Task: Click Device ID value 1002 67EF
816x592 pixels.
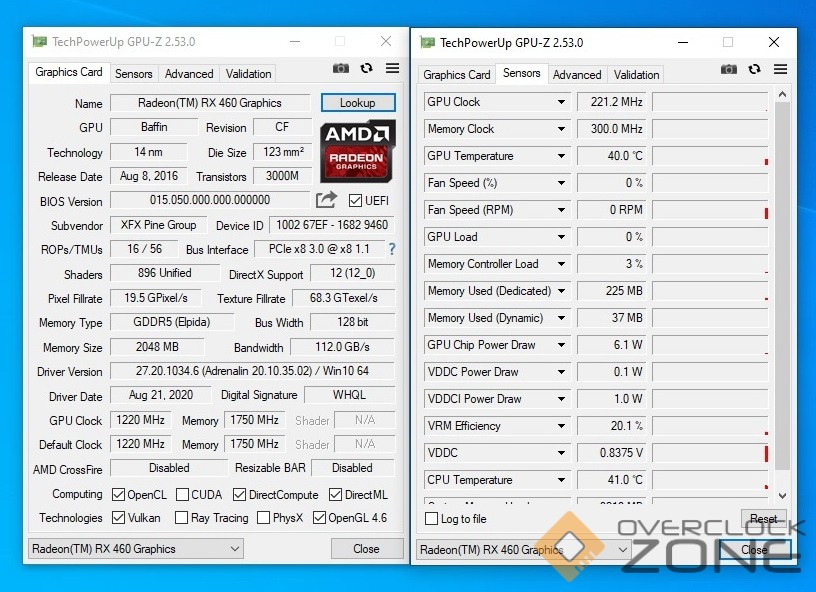Action: pyautogui.click(x=332, y=225)
